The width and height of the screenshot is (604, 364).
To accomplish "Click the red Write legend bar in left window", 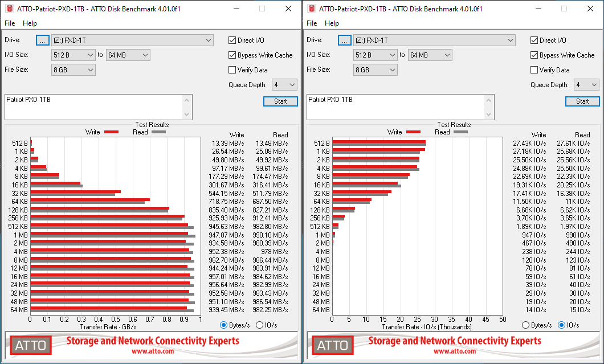I will tap(111, 132).
